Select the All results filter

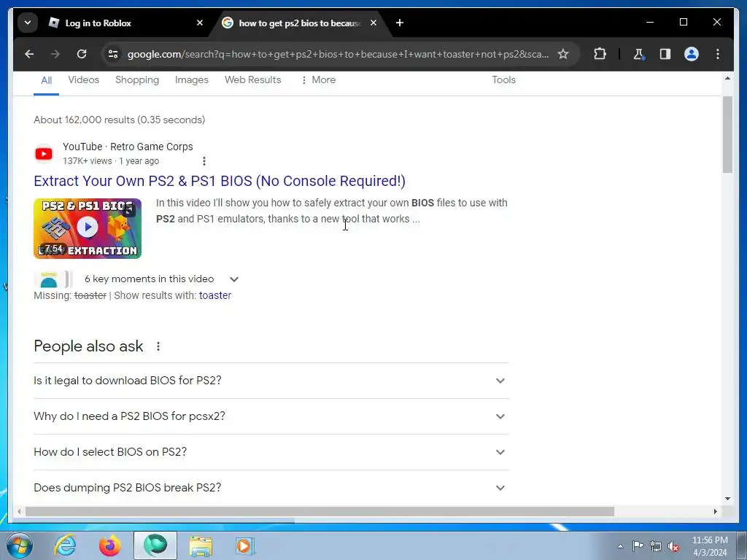[x=46, y=80]
